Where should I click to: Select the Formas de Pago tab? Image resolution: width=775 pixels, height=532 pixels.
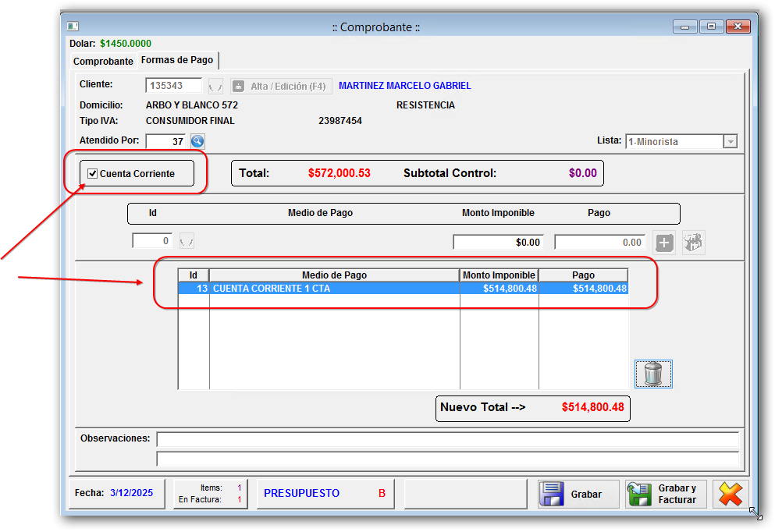177,60
